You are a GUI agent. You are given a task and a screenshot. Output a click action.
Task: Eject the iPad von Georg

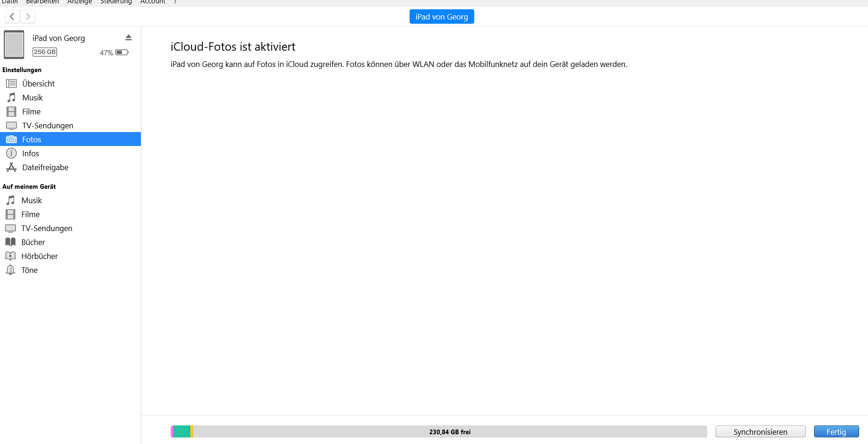pos(129,38)
